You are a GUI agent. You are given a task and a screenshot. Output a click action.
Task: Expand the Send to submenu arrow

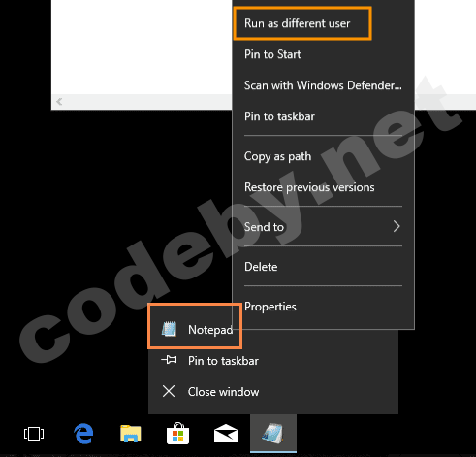(x=397, y=226)
